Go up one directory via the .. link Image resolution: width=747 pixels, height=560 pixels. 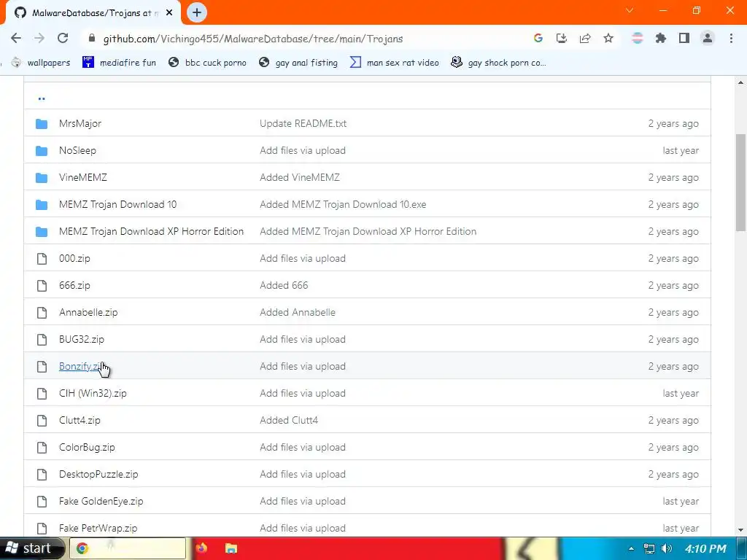tap(42, 98)
